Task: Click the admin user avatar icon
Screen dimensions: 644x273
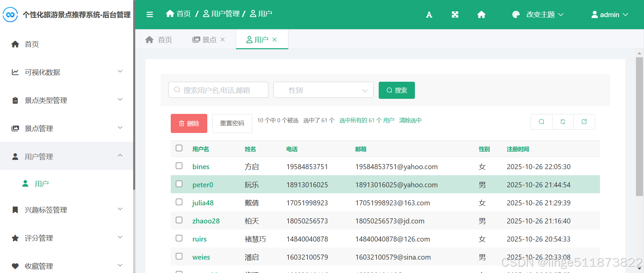Action: coord(594,14)
